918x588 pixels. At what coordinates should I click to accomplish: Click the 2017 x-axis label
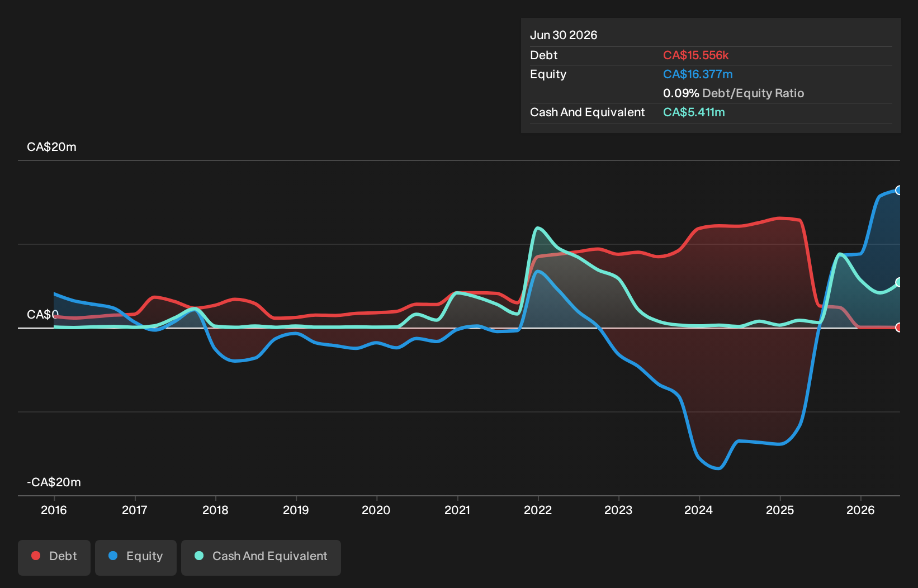pyautogui.click(x=135, y=510)
